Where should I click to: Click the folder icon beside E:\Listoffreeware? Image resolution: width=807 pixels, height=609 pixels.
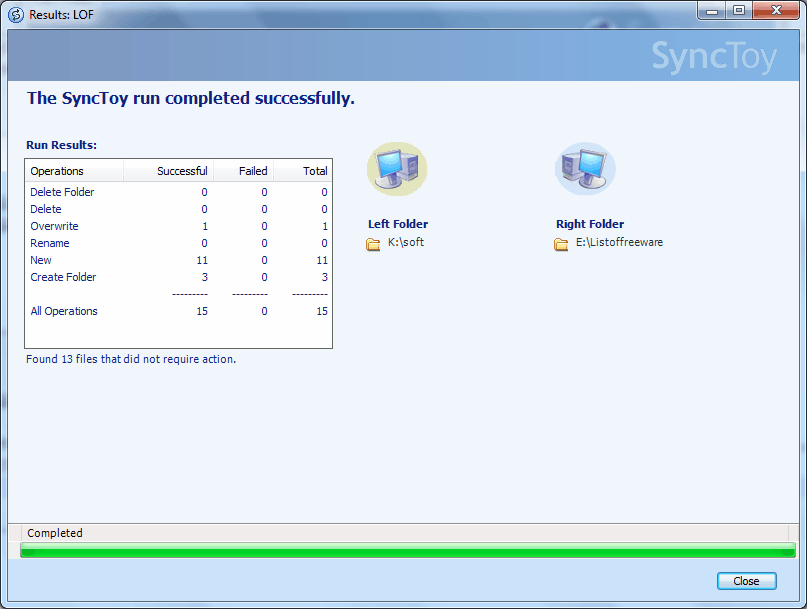click(561, 243)
